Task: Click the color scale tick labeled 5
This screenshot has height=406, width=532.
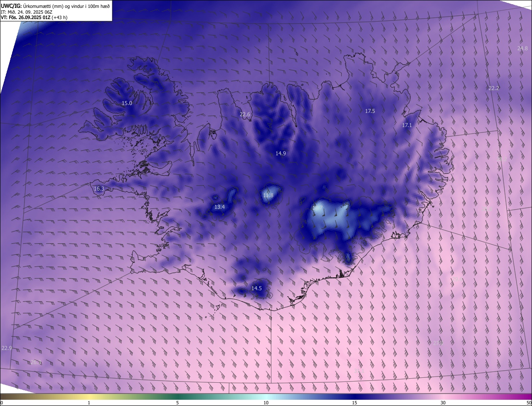Action: [177, 403]
